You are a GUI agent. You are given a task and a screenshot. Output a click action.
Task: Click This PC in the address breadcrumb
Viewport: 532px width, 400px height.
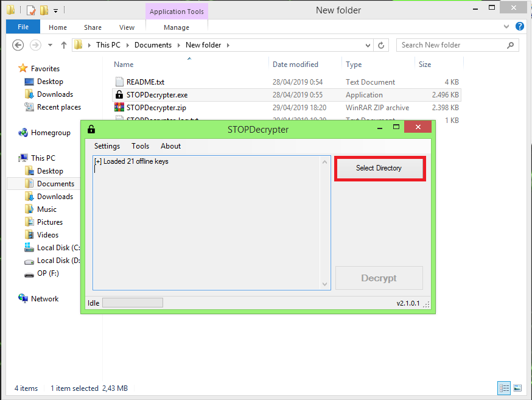pyautogui.click(x=108, y=45)
